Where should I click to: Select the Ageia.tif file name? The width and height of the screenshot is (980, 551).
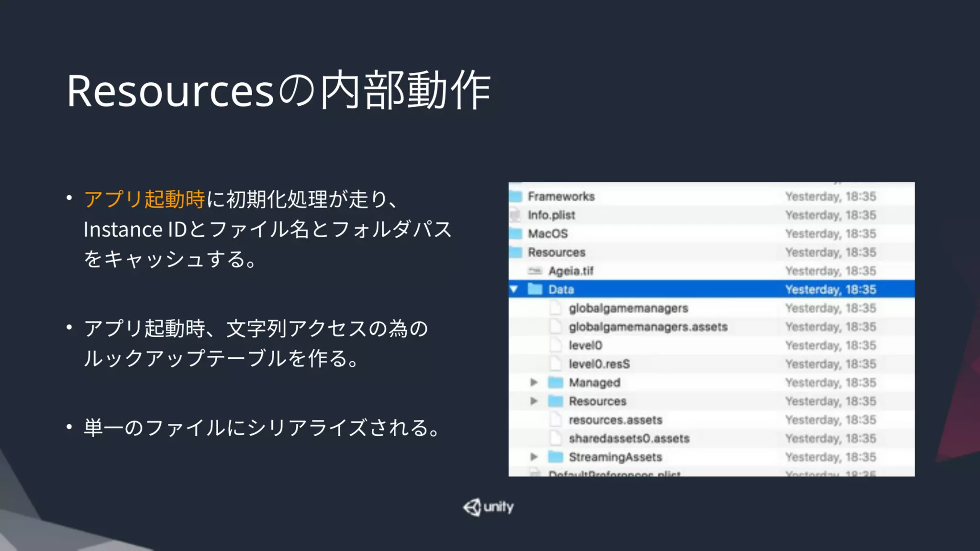coord(571,271)
